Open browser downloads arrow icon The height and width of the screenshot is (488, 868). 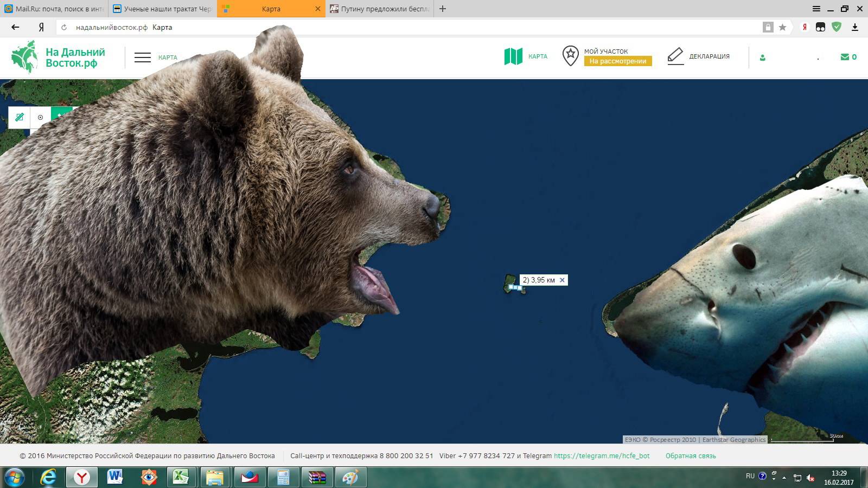point(855,27)
